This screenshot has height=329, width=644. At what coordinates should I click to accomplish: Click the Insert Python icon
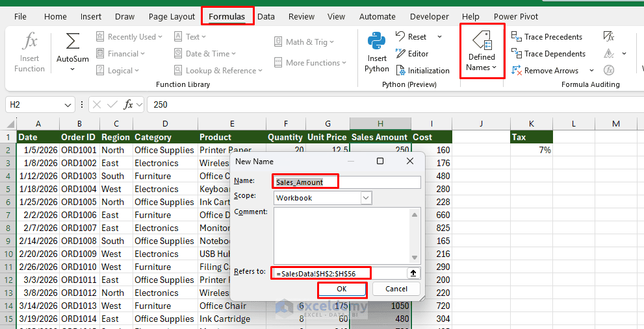click(x=377, y=42)
